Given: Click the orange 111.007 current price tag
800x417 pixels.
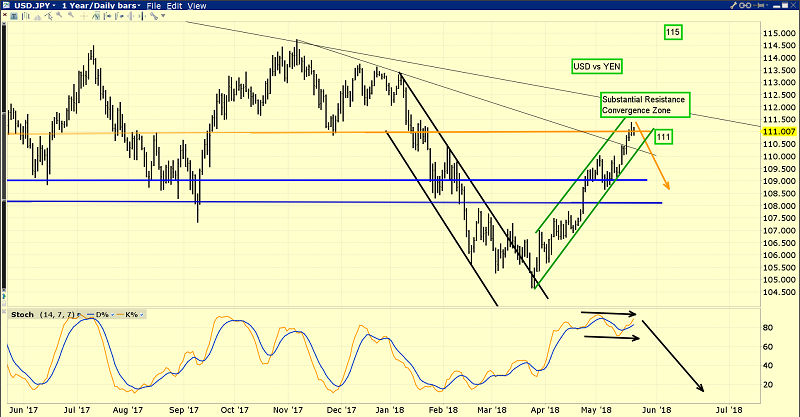Looking at the screenshot, I should click(x=776, y=131).
